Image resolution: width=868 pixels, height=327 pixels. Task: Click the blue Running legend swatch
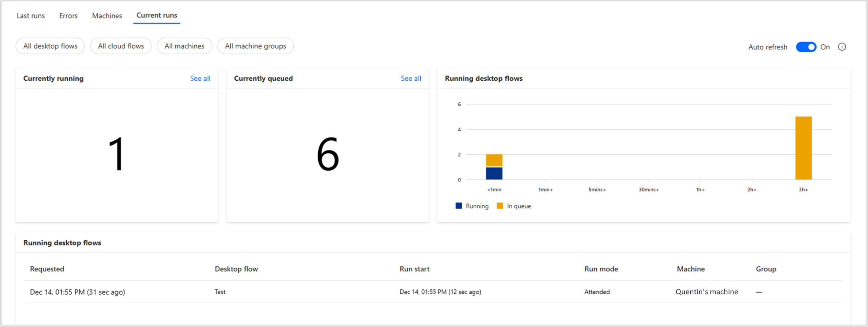coord(459,206)
